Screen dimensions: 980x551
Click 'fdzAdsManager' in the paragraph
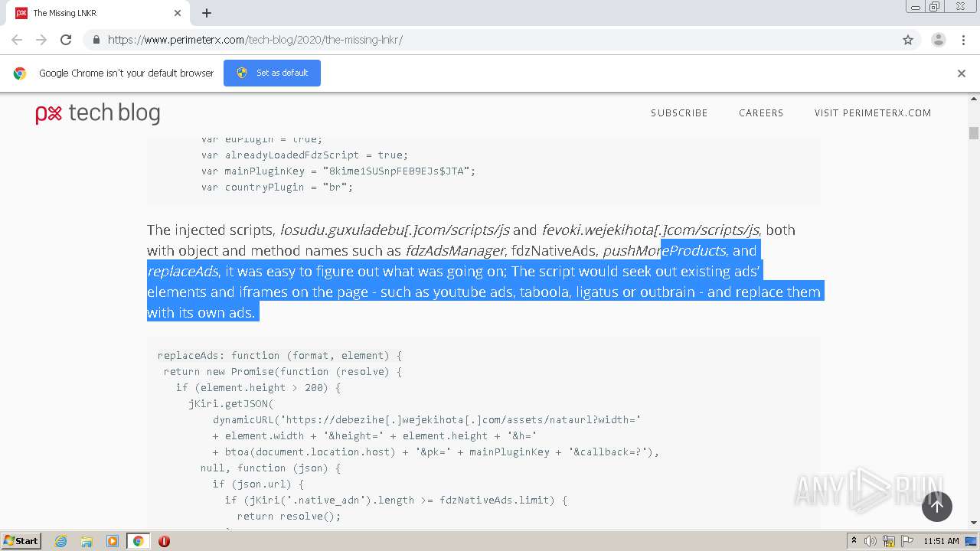point(455,250)
